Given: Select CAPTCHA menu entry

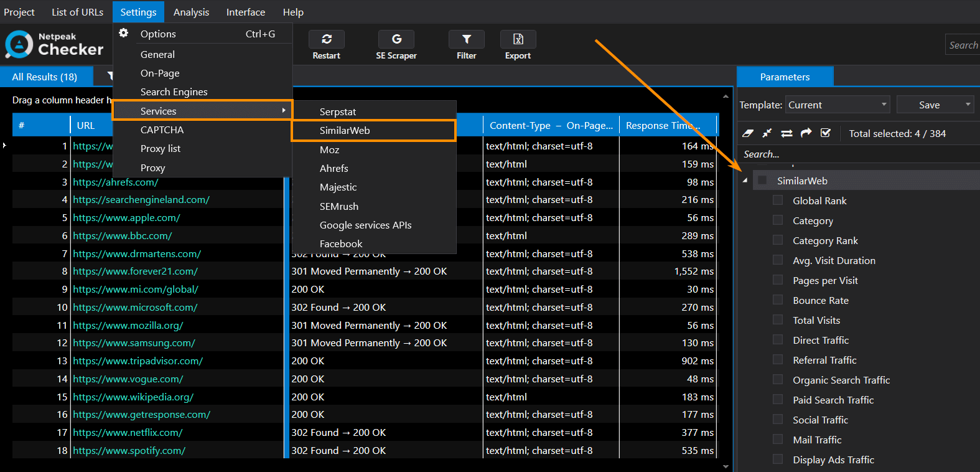Looking at the screenshot, I should (x=203, y=130).
